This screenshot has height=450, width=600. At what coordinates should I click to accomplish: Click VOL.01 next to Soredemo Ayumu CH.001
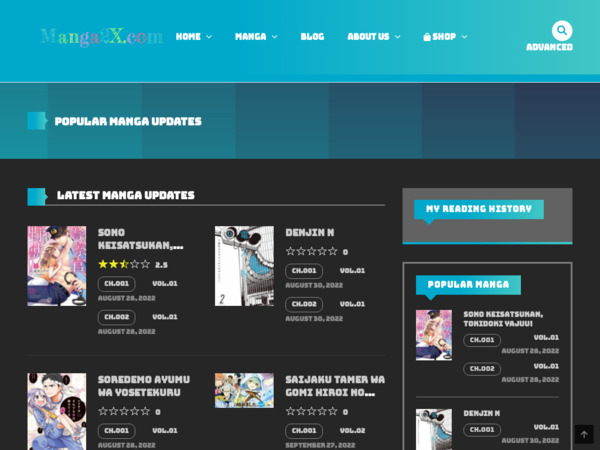[x=165, y=430]
